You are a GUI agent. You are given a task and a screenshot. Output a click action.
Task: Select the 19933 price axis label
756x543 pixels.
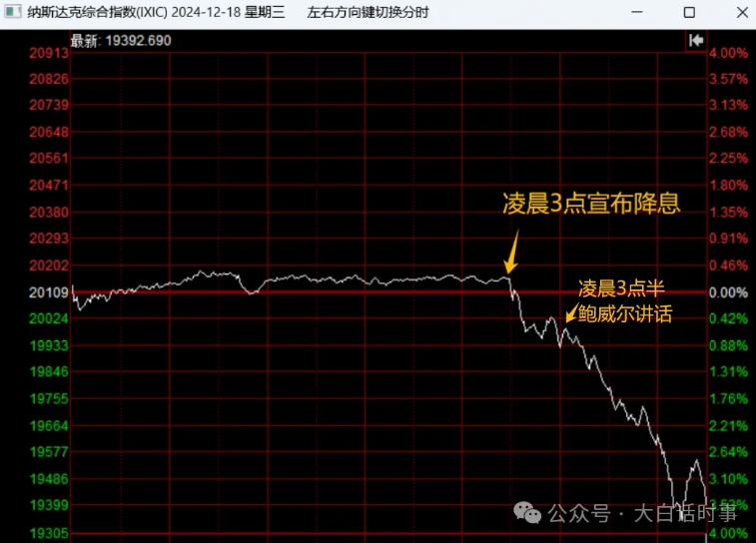[49, 345]
